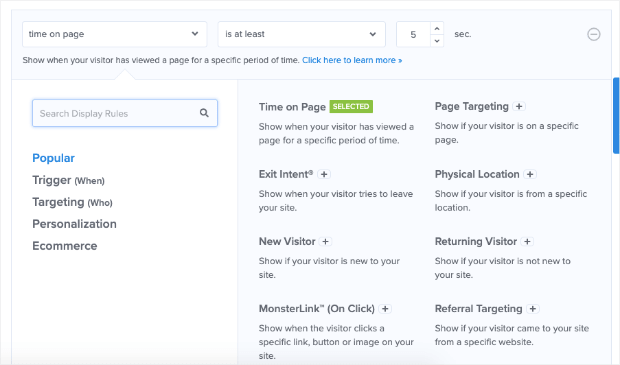Image resolution: width=620 pixels, height=365 pixels.
Task: Add the Page Targeting rule plus icon
Action: coord(519,106)
